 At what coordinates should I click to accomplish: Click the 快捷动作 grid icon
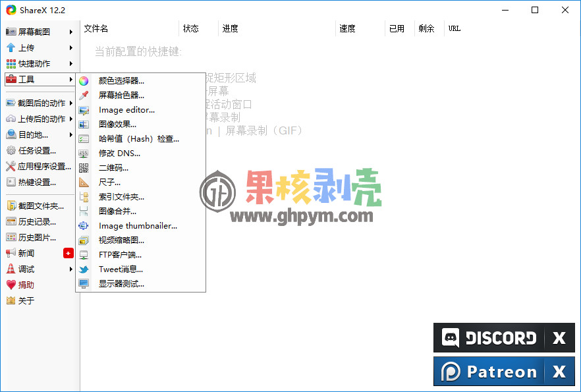pyautogui.click(x=11, y=64)
